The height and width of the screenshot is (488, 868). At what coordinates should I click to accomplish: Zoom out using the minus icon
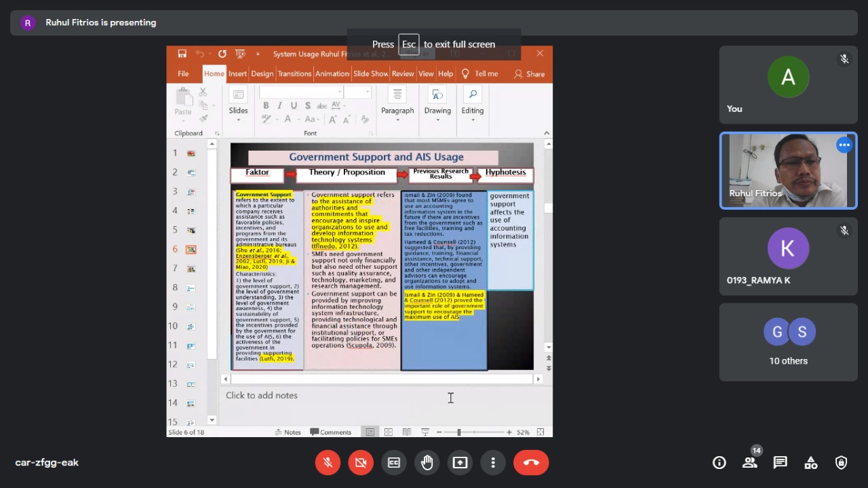click(439, 432)
